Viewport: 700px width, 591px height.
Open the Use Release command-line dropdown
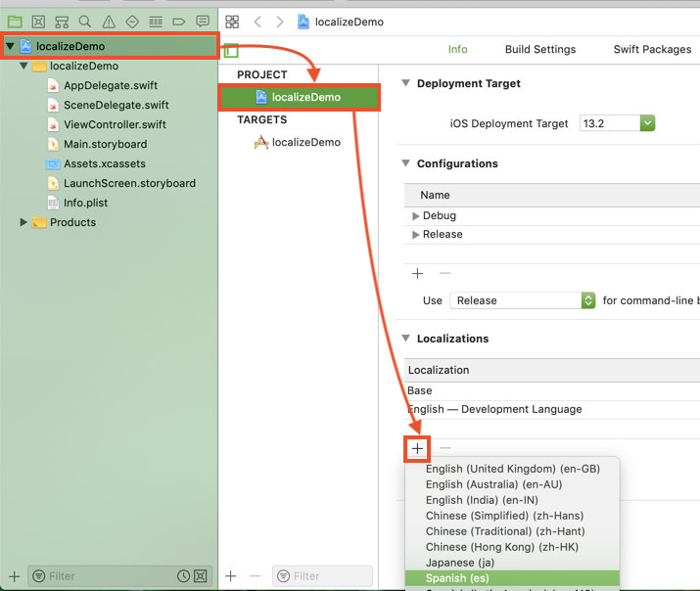tap(523, 300)
